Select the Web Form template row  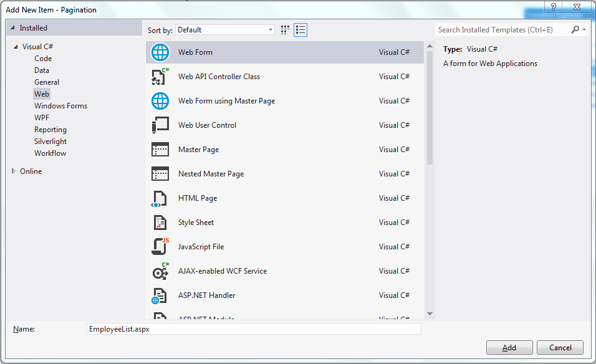(285, 52)
